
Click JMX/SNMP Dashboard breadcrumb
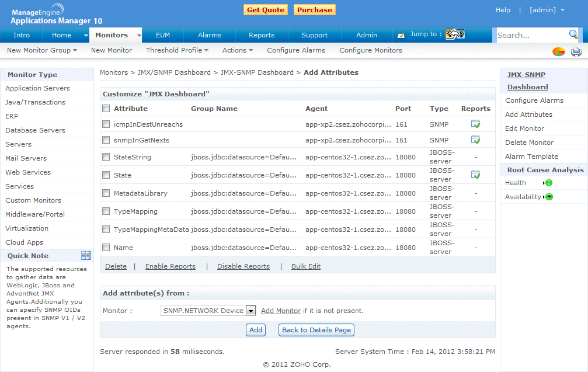pos(174,72)
